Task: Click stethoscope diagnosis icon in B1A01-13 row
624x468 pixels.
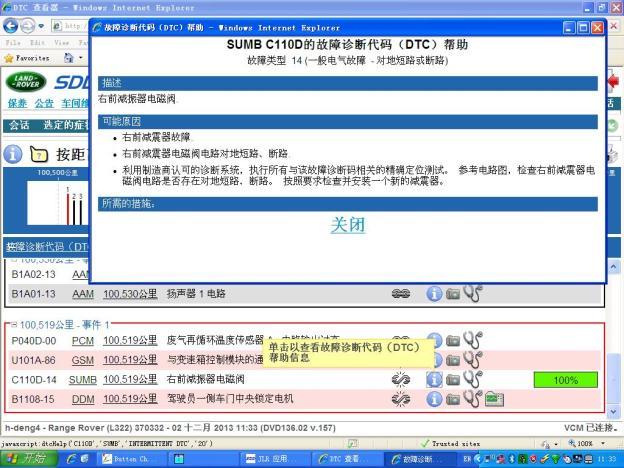Action: (473, 293)
